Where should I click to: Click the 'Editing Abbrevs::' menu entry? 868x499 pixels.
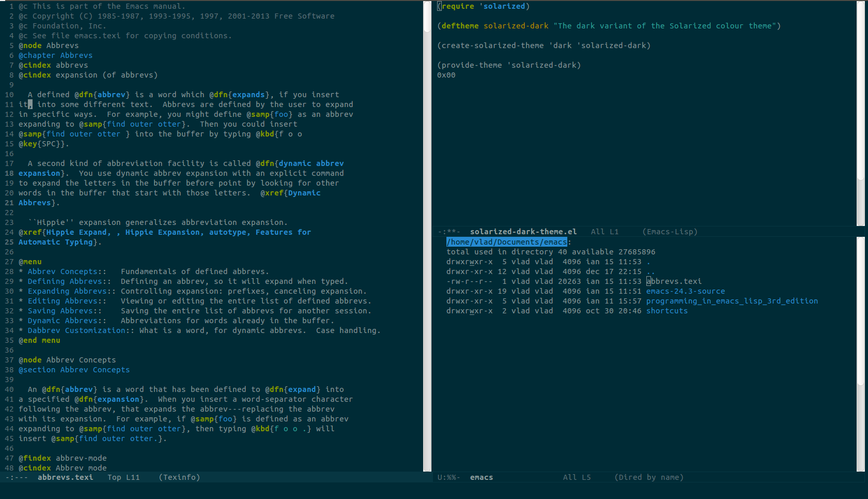(67, 301)
